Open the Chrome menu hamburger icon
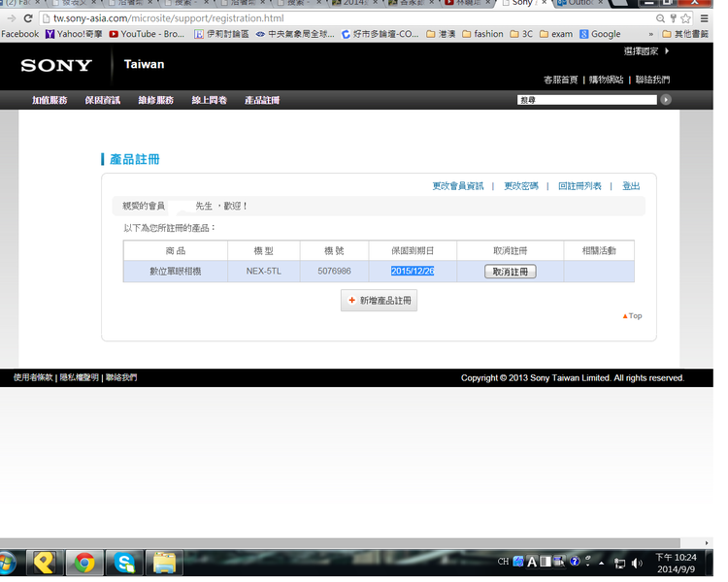The width and height of the screenshot is (728, 582). (x=705, y=18)
